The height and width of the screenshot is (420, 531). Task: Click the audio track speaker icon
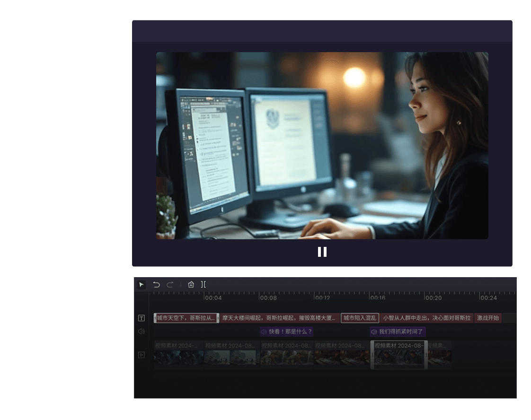click(141, 332)
